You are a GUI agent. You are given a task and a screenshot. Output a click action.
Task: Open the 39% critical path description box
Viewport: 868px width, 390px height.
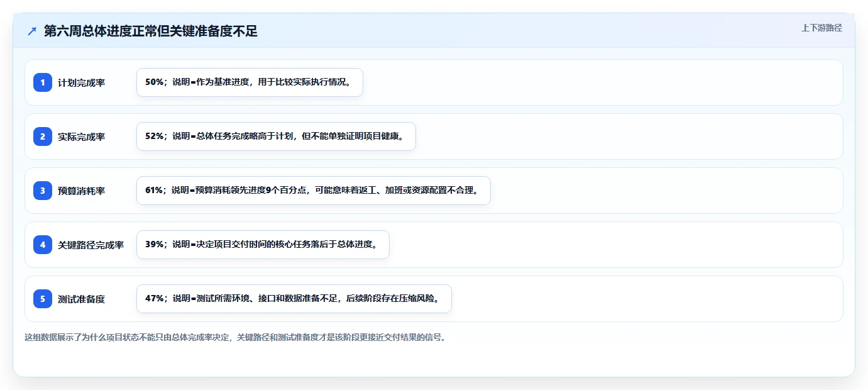[263, 245]
